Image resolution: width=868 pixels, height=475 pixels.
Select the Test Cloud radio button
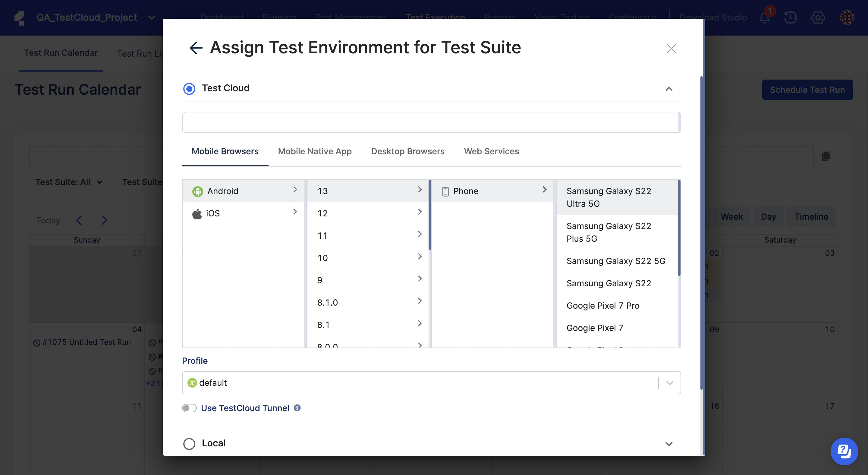189,89
